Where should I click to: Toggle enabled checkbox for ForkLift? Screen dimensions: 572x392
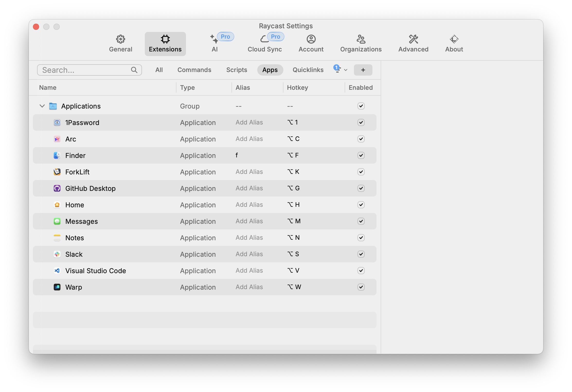[360, 172]
